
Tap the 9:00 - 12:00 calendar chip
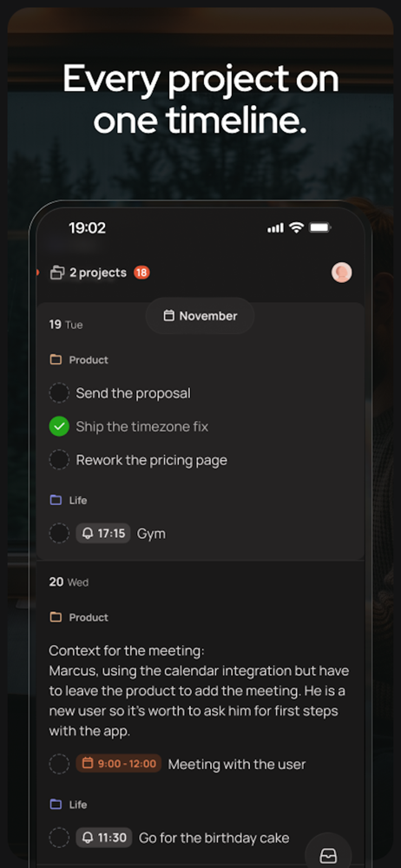119,764
